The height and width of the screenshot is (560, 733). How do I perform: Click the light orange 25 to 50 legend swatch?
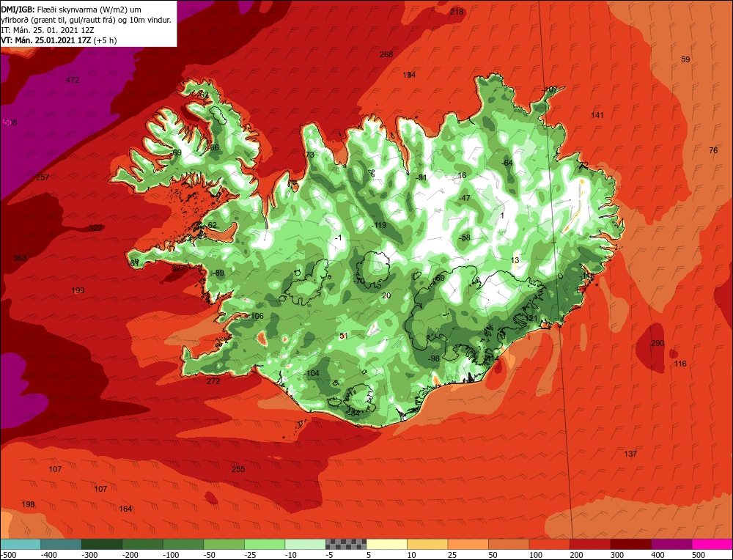pos(468,544)
